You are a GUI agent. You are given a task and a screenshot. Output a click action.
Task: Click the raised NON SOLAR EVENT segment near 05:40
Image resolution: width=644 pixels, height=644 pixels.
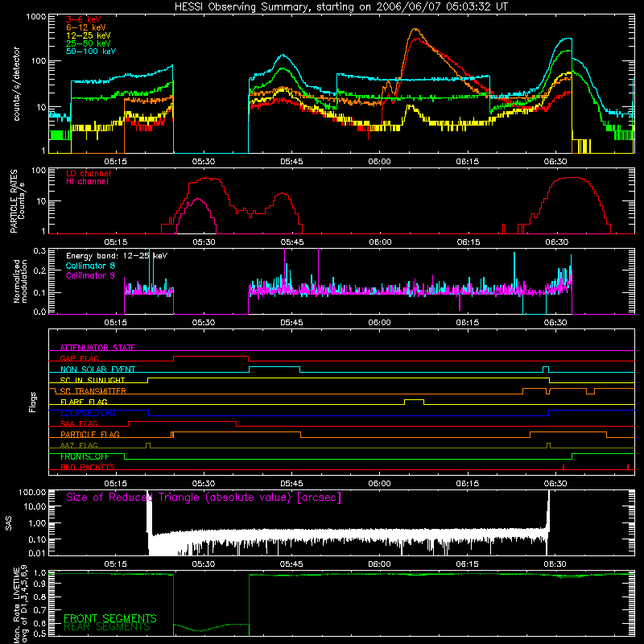pyautogui.click(x=275, y=367)
